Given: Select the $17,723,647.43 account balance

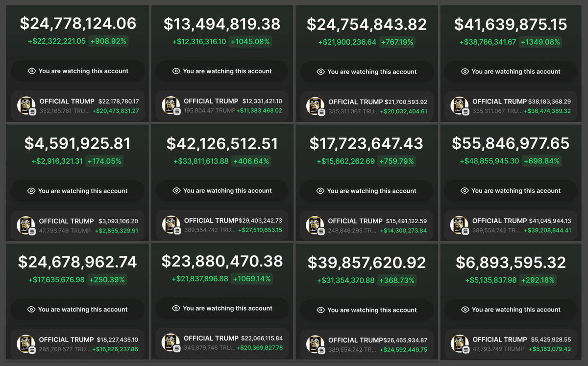Looking at the screenshot, I should click(x=366, y=144).
